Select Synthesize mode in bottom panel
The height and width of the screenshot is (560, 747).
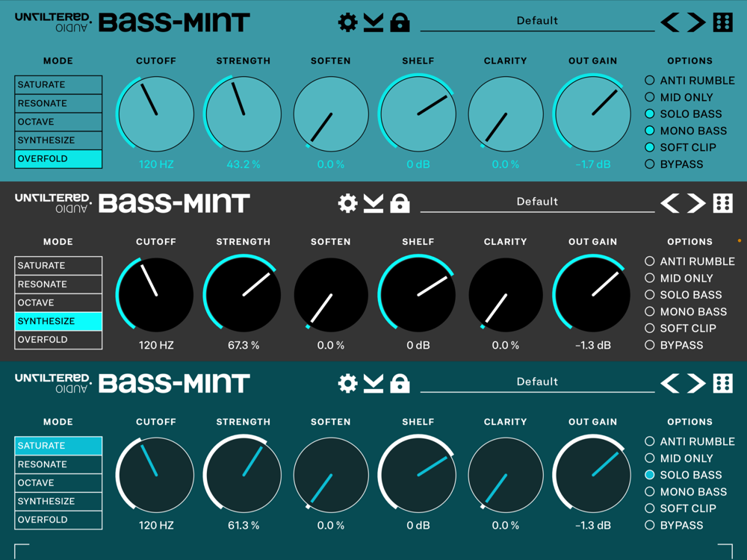pos(58,501)
